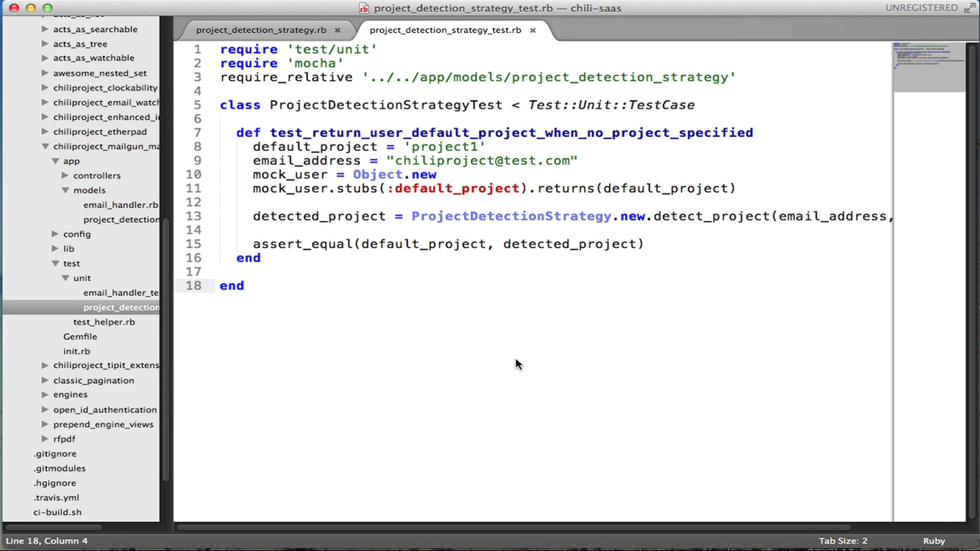Open Tab Size: 2 selector
This screenshot has width=980, height=551.
(843, 541)
